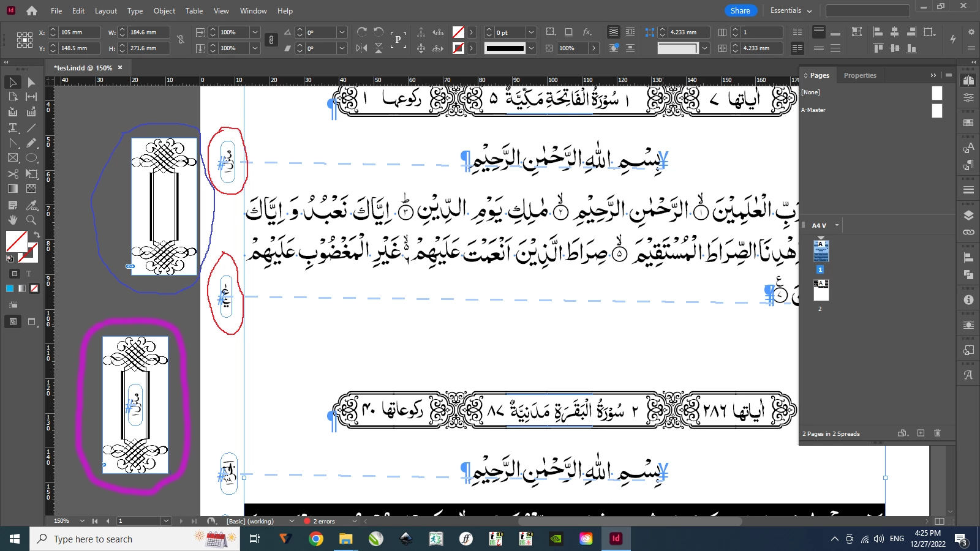
Task: Open the shear angle dropdown
Action: (342, 48)
